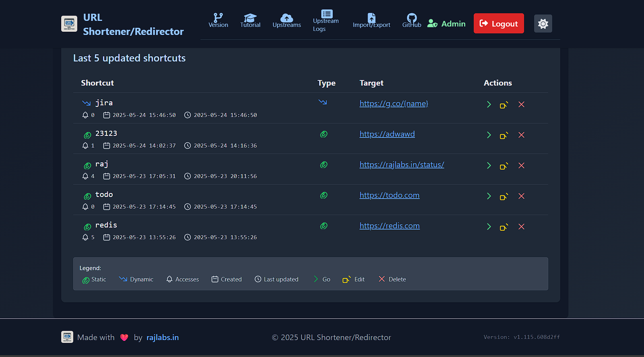Edit the 23123 shortcut
The height and width of the screenshot is (357, 644).
point(504,135)
